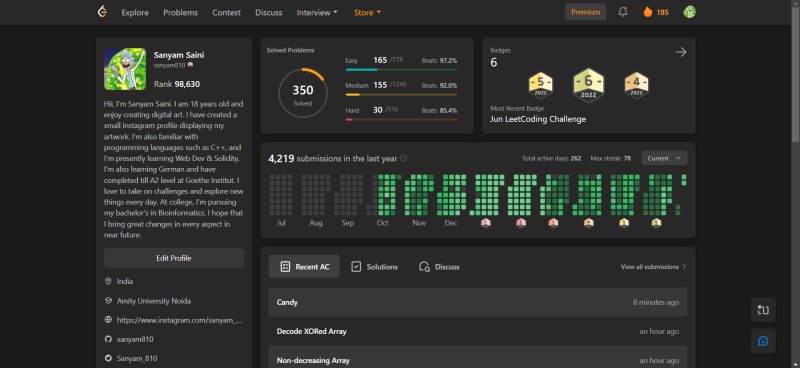Image resolution: width=800 pixels, height=368 pixels.
Task: Open the user avatar menu
Action: pos(689,12)
